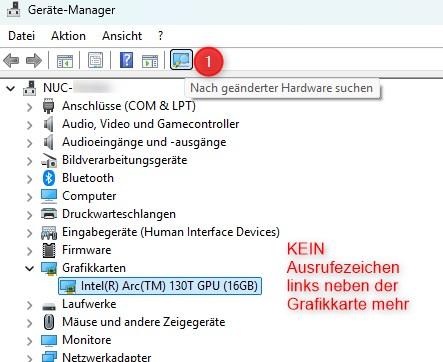Expand the Laufwerke node
This screenshot has width=443, height=362.
[30, 305]
